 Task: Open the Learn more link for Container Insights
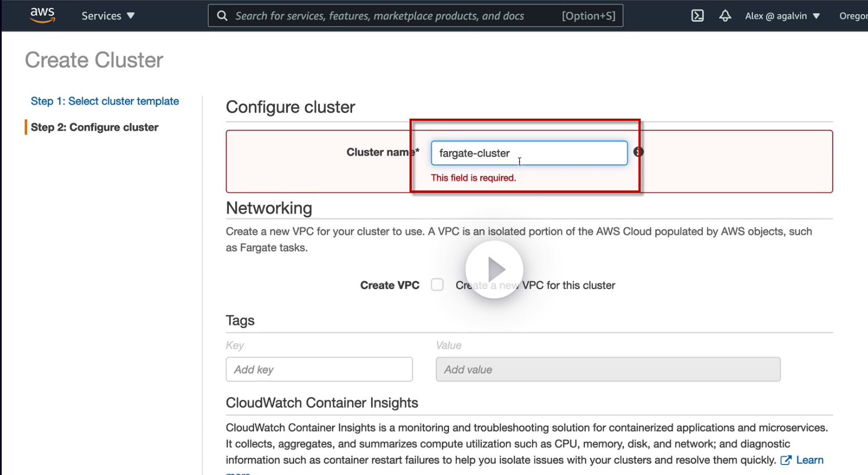810,460
